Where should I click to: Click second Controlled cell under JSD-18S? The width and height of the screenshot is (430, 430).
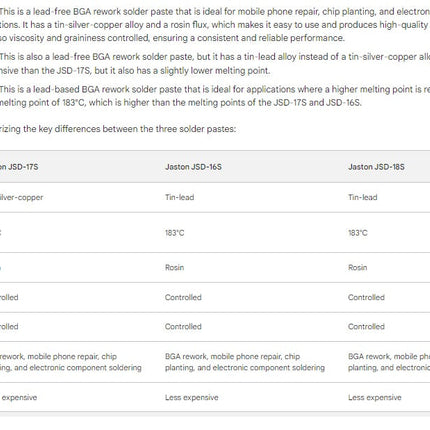click(366, 327)
